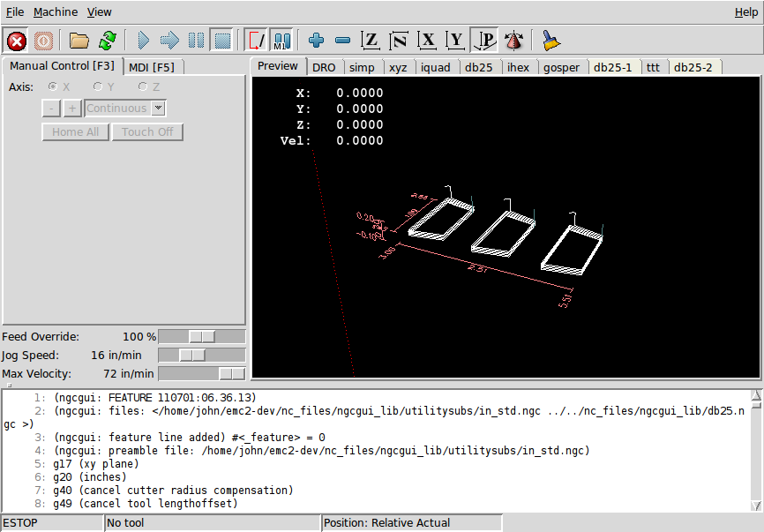Select the top Z view icon
Viewport: 764px width, 532px height.
370,40
